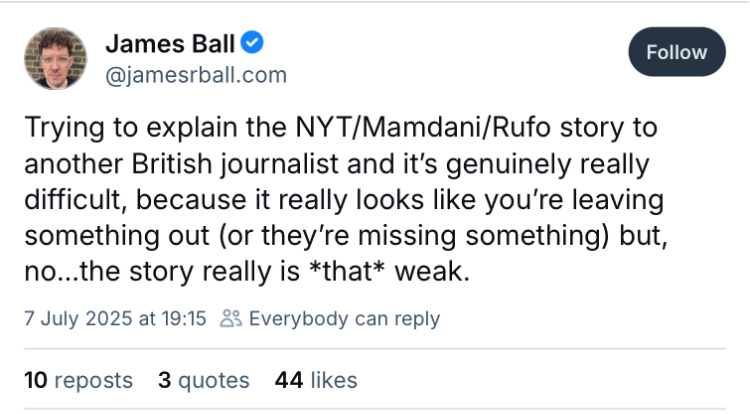Click James Ball's profile avatar photo
This screenshot has height=414, width=750.
coord(53,60)
